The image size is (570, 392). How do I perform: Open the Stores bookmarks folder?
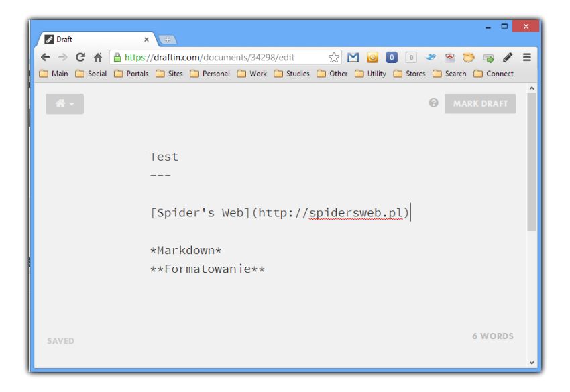point(409,74)
